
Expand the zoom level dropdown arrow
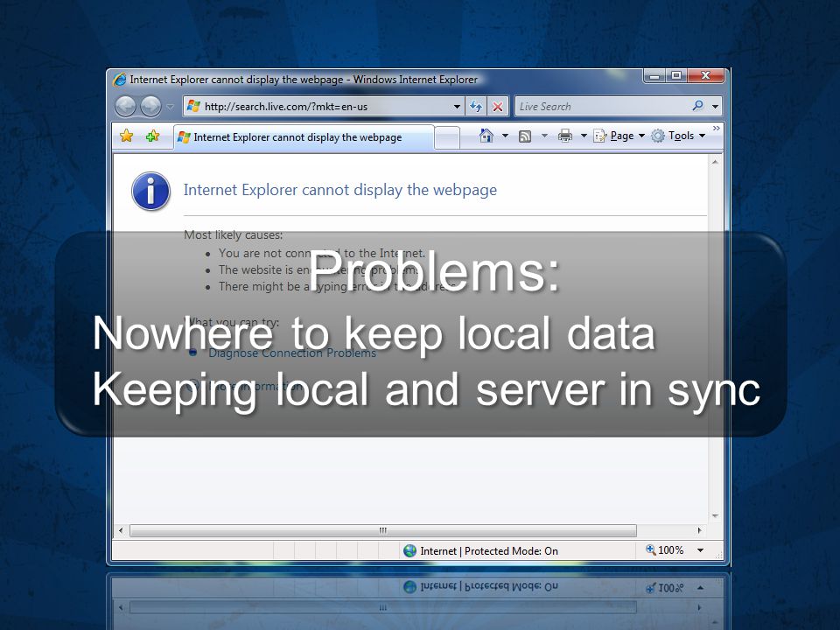tap(700, 550)
